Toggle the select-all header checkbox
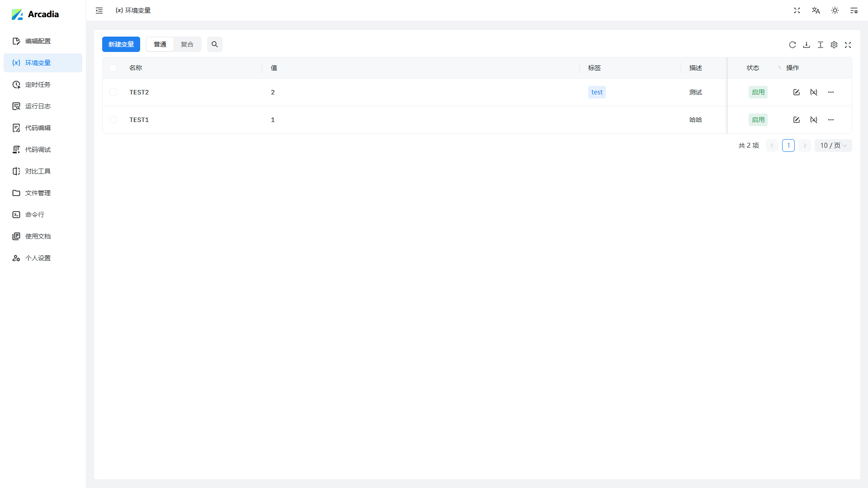Image resolution: width=868 pixels, height=488 pixels. tap(113, 68)
